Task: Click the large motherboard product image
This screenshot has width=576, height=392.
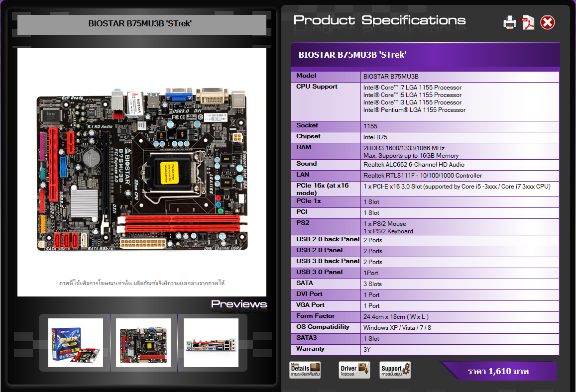Action: point(142,172)
